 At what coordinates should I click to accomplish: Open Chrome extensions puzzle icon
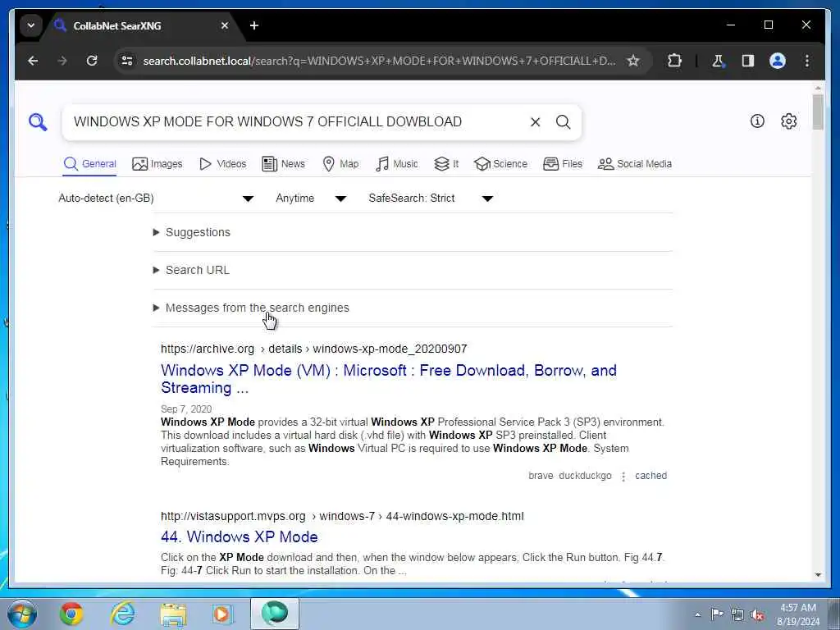[x=674, y=61]
